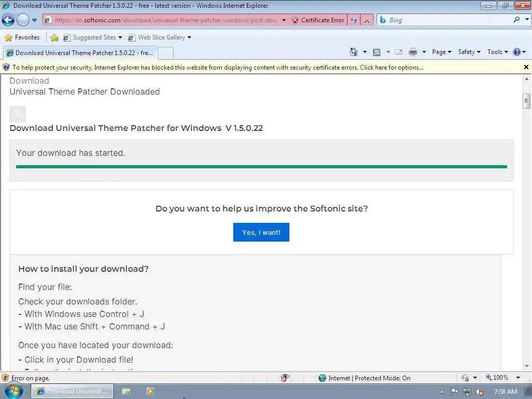Click the Home page icon

click(x=353, y=52)
